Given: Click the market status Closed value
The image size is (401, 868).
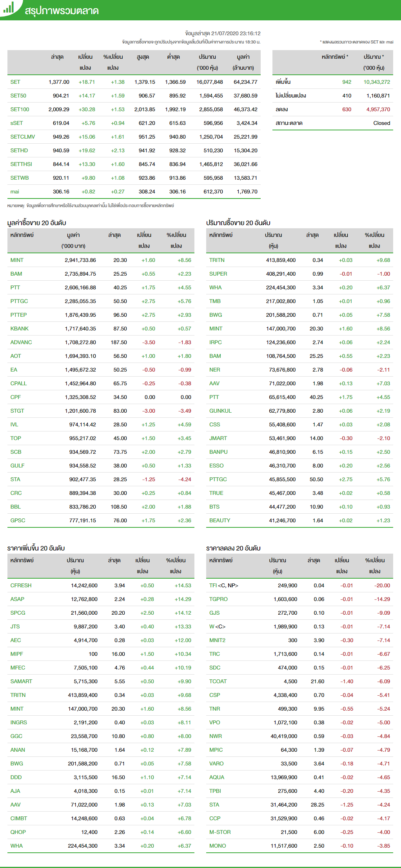Looking at the screenshot, I should point(381,123).
